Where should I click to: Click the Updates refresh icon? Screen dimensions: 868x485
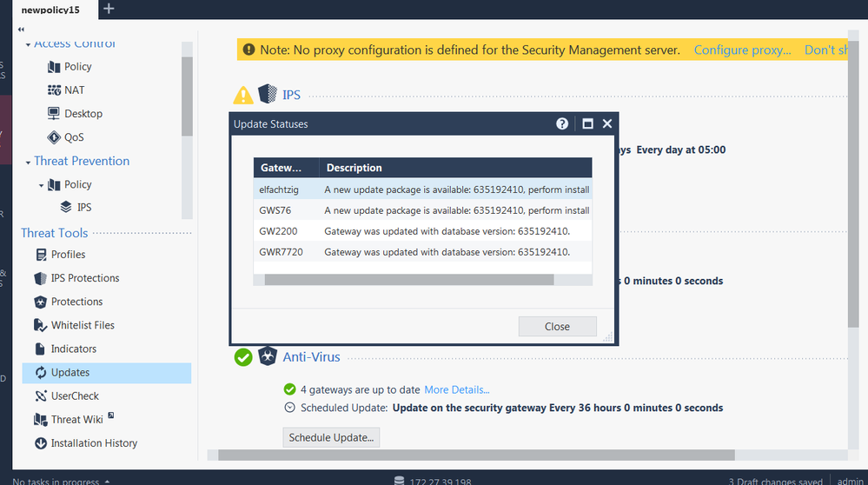pos(41,373)
